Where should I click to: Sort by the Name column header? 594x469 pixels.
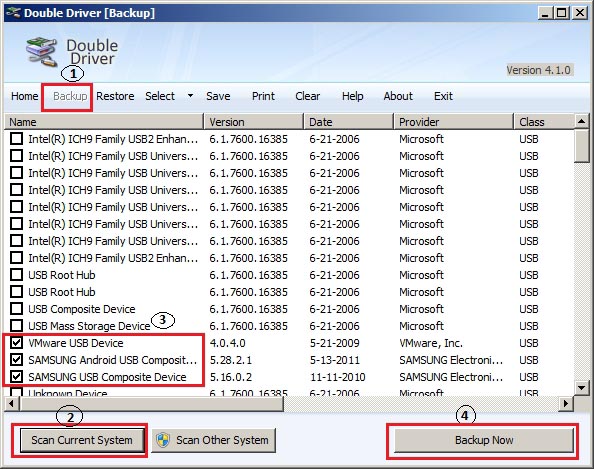[x=104, y=122]
